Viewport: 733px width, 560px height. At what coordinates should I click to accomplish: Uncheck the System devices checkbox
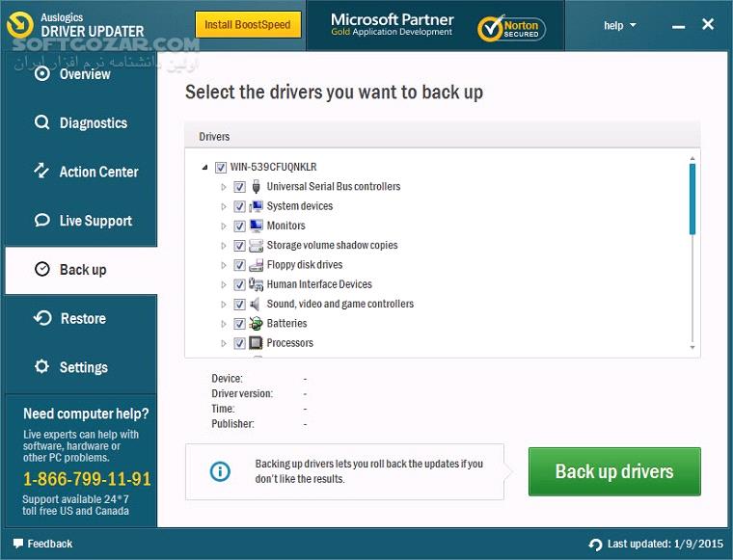pos(239,206)
